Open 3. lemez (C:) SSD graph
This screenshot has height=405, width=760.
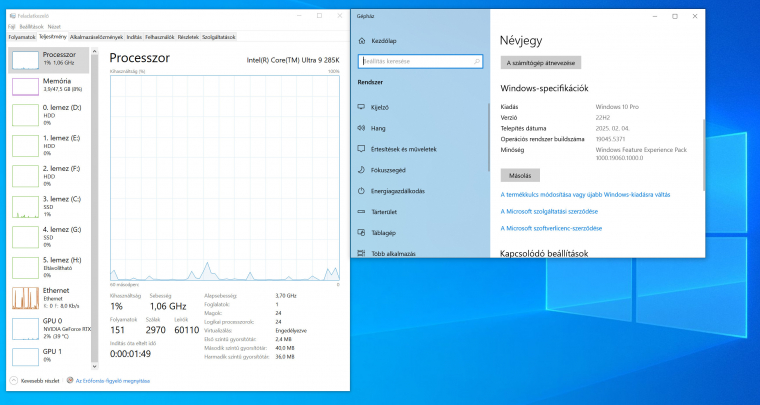(x=25, y=207)
